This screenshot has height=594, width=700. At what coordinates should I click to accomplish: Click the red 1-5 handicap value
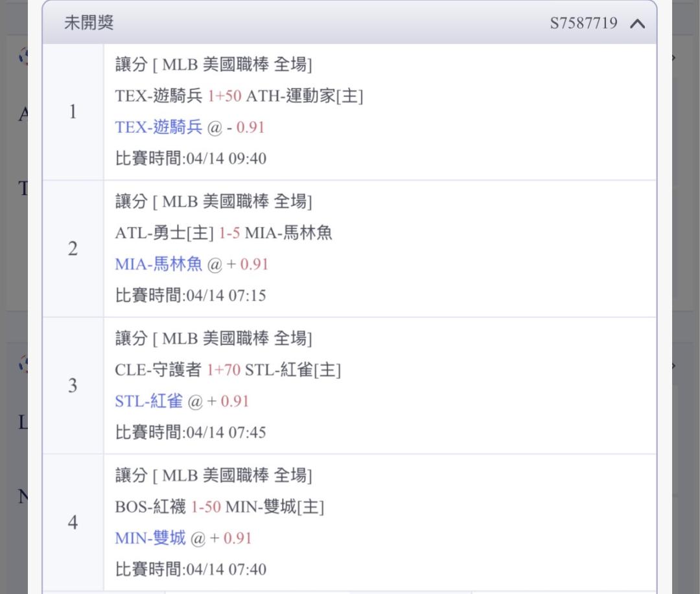(x=229, y=233)
